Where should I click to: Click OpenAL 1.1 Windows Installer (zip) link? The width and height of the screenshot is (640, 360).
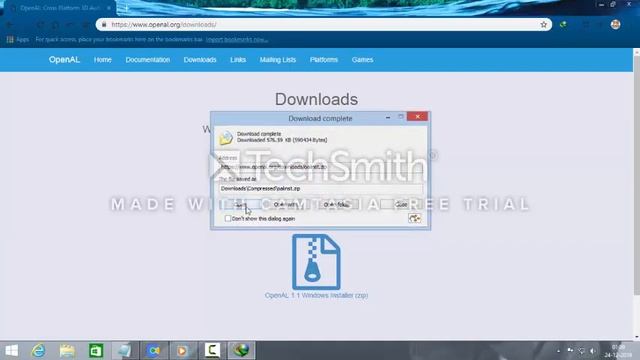tap(316, 295)
